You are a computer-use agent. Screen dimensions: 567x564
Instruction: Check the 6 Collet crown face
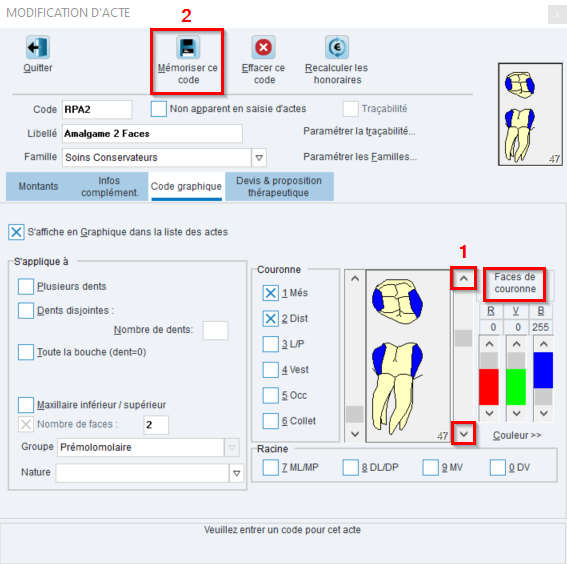click(270, 421)
